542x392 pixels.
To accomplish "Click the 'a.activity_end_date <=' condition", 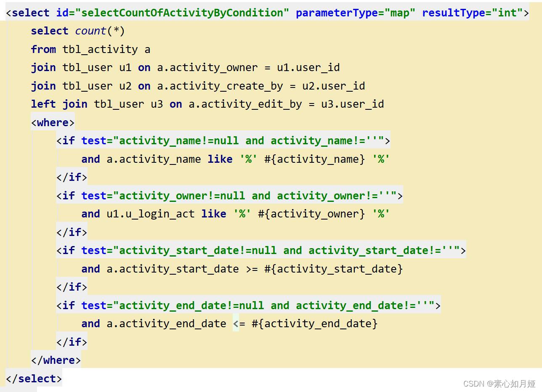I will coord(176,324).
